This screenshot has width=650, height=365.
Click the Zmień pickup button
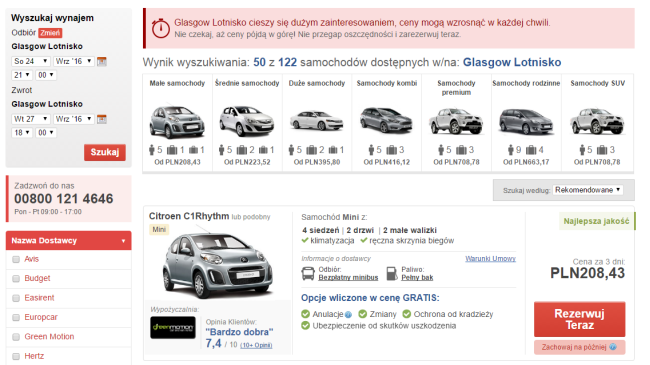50,33
